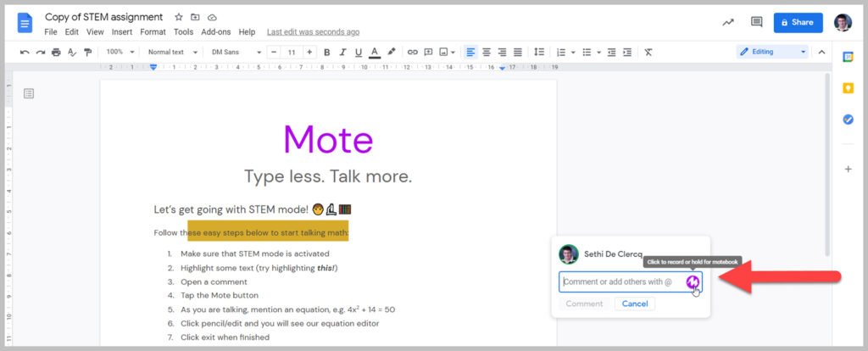Screen dimensions: 868x351
Task: Increase the font size
Action: click(x=309, y=52)
